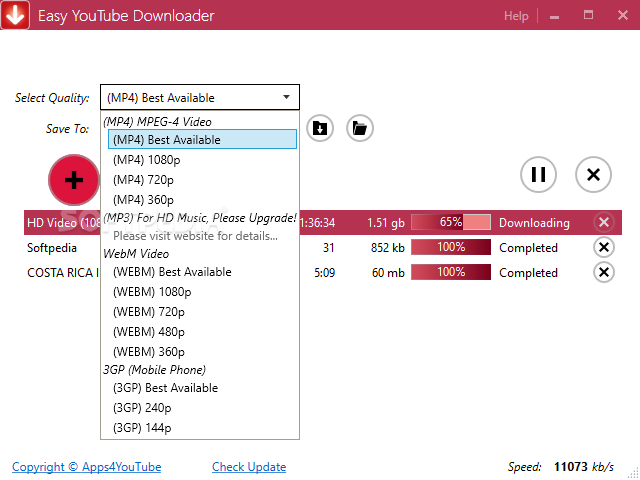Open the Help link in title bar
640x480 pixels.
tap(516, 16)
